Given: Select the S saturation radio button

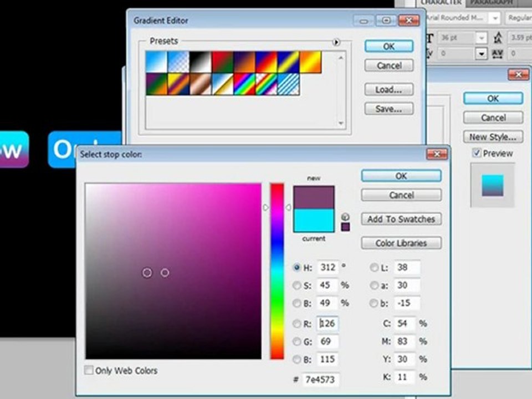Looking at the screenshot, I should [296, 285].
